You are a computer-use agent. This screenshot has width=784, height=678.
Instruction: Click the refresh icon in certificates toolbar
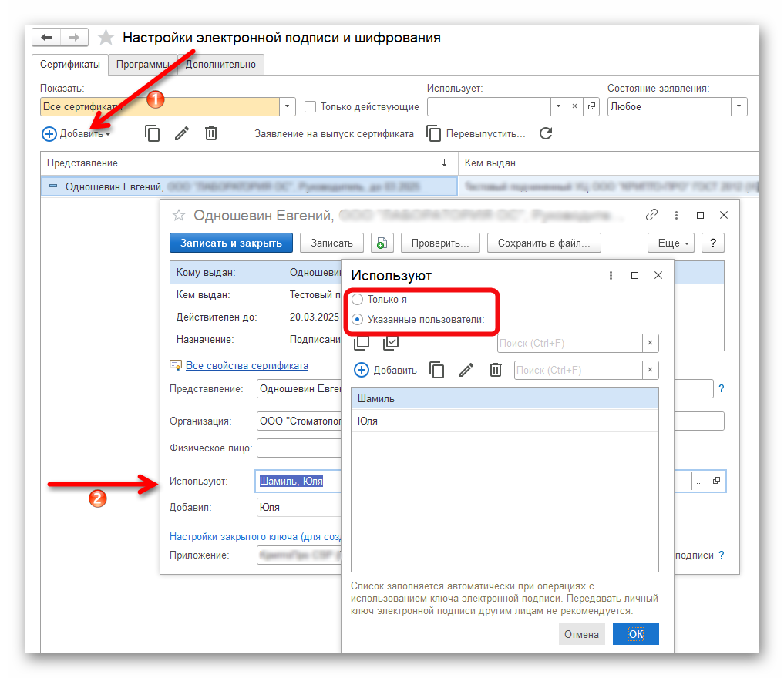pyautogui.click(x=546, y=133)
